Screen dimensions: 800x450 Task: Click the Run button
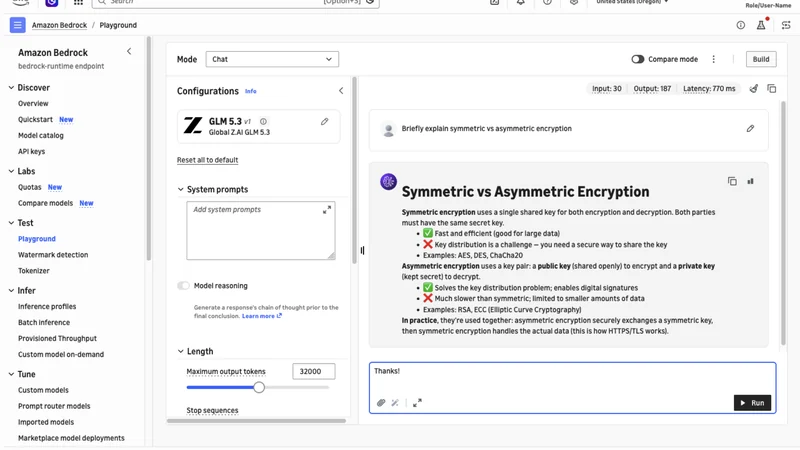pos(752,403)
